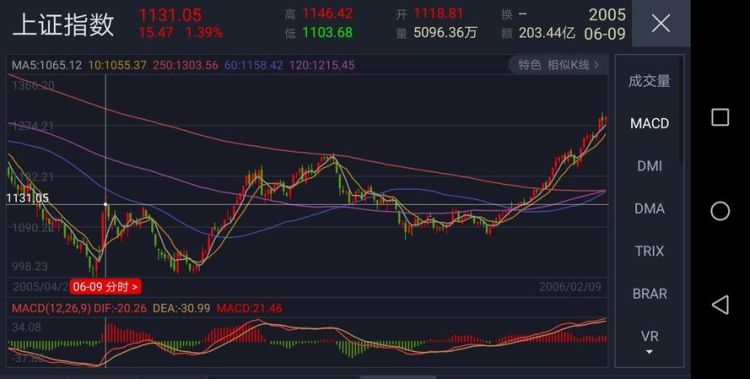The image size is (750, 379).
Task: Tap the high price 1146.42
Action: point(327,13)
